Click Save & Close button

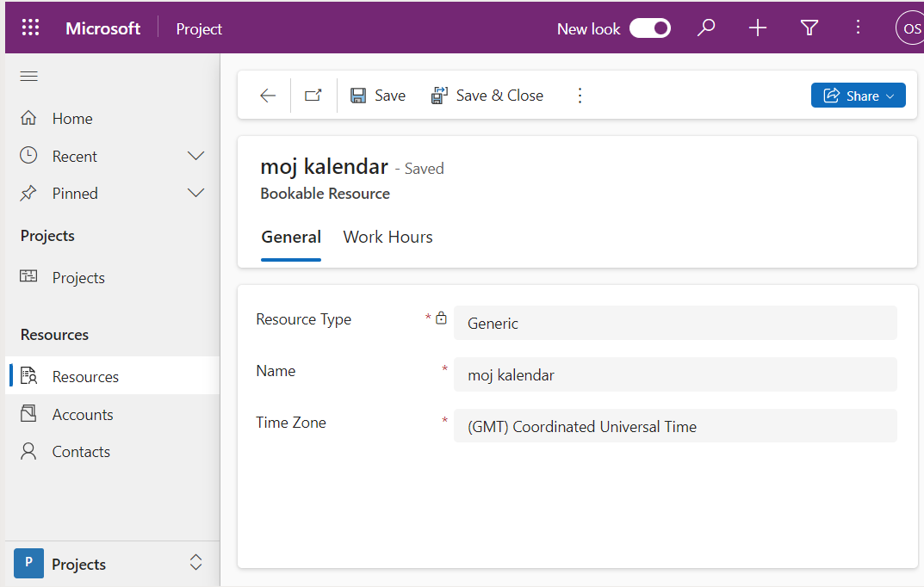(x=487, y=96)
